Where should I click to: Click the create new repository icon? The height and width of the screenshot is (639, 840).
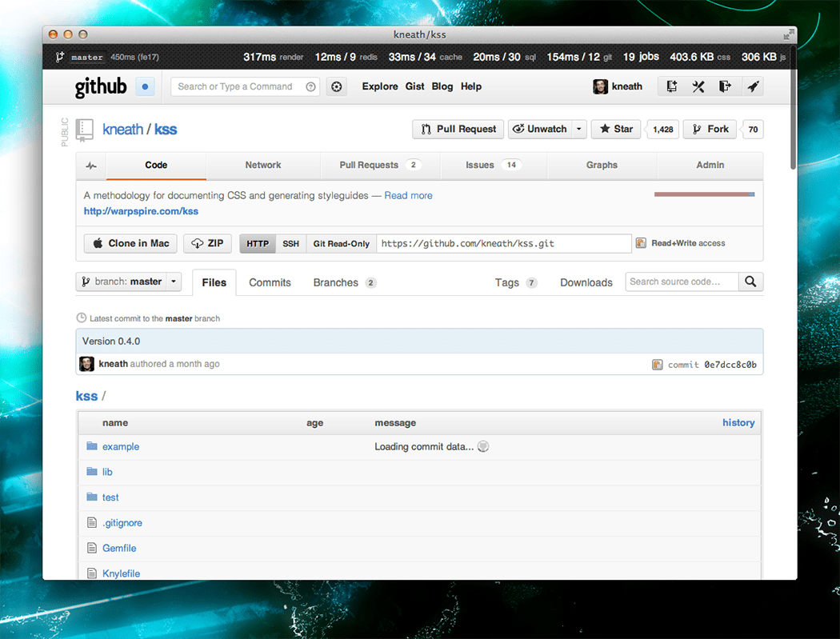671,86
